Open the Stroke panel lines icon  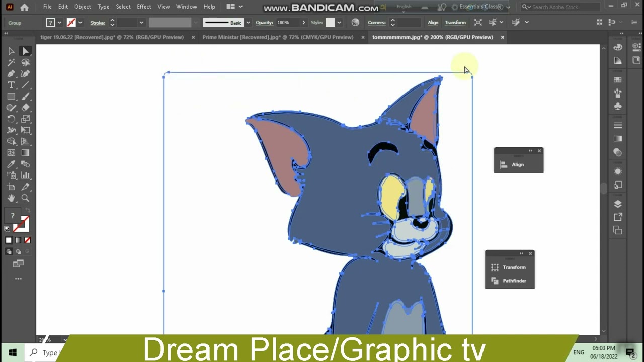(618, 125)
